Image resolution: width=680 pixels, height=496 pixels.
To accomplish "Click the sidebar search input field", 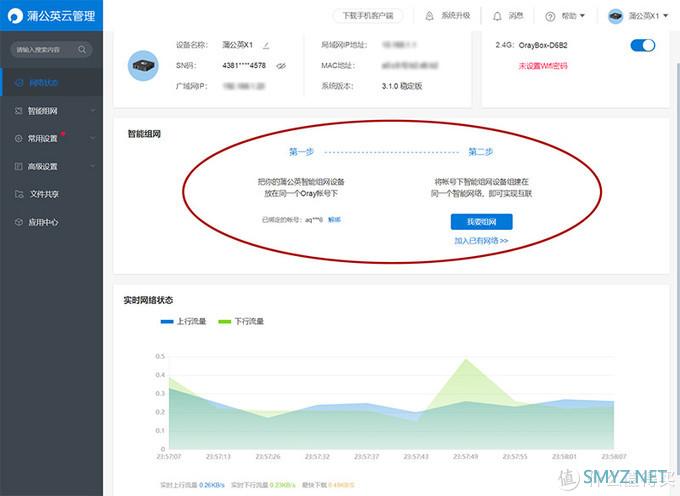I will pos(51,49).
